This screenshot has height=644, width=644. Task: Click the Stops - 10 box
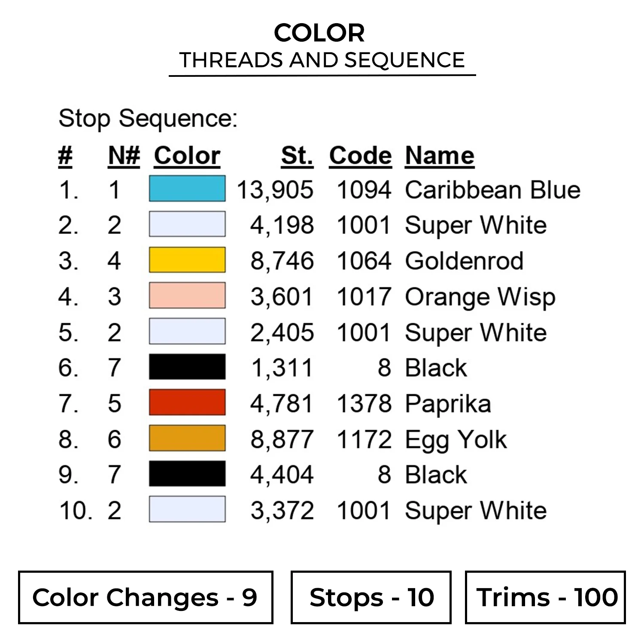tap(371, 597)
